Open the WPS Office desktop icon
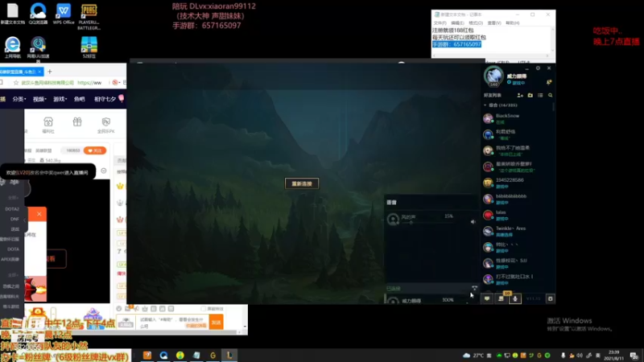The image size is (644, 362). coord(64,14)
